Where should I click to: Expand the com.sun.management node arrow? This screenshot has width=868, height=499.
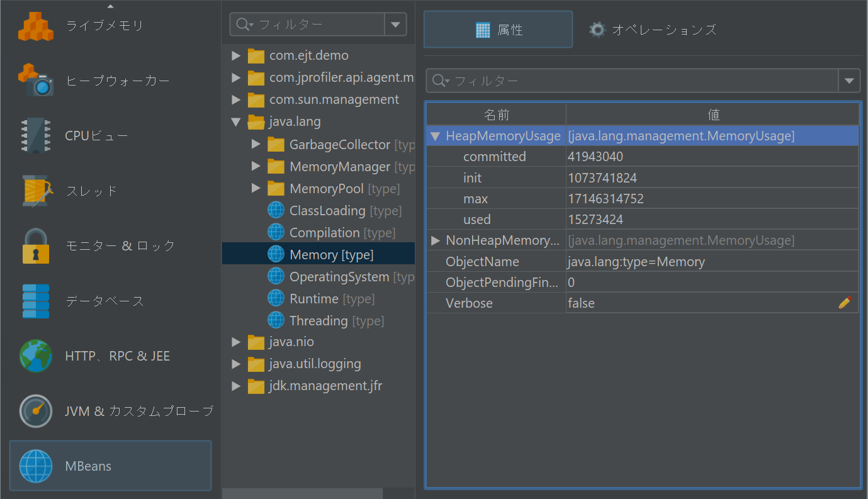tap(236, 99)
